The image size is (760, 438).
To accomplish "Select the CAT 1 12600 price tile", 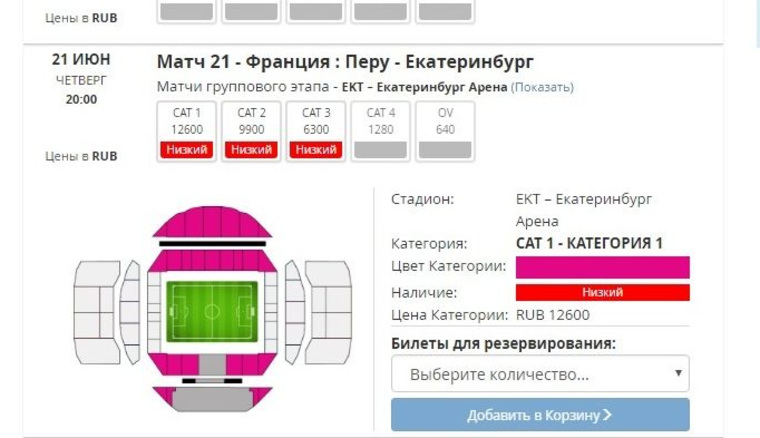I will tap(187, 131).
